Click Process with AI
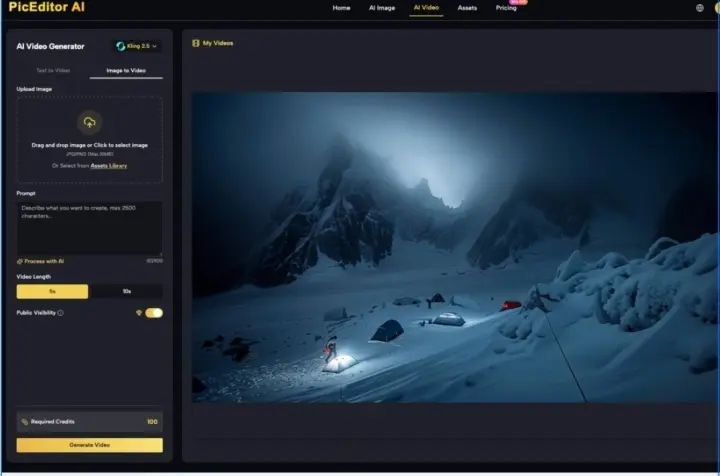 [x=44, y=261]
